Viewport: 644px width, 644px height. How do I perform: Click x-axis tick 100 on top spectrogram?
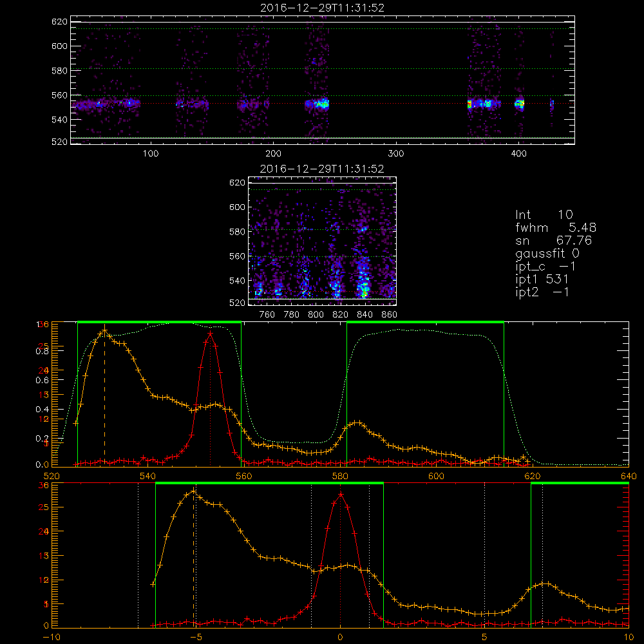[x=151, y=153]
